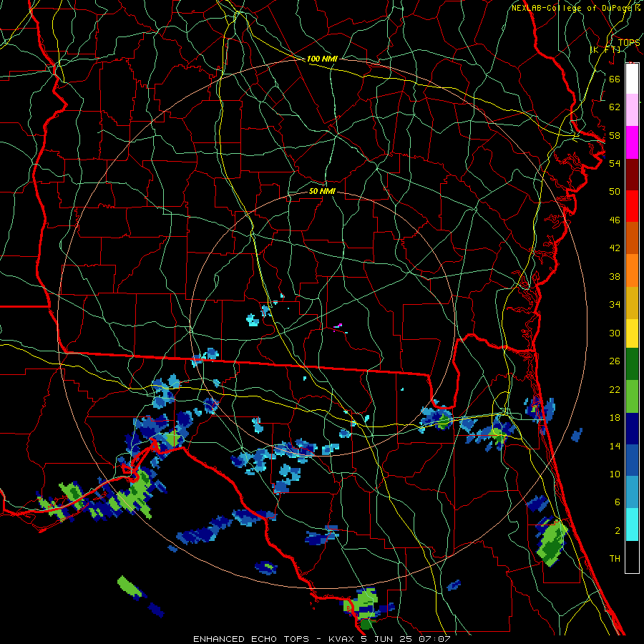Click the "50 NMI" range ring label
This screenshot has width=644, height=644.
click(322, 192)
